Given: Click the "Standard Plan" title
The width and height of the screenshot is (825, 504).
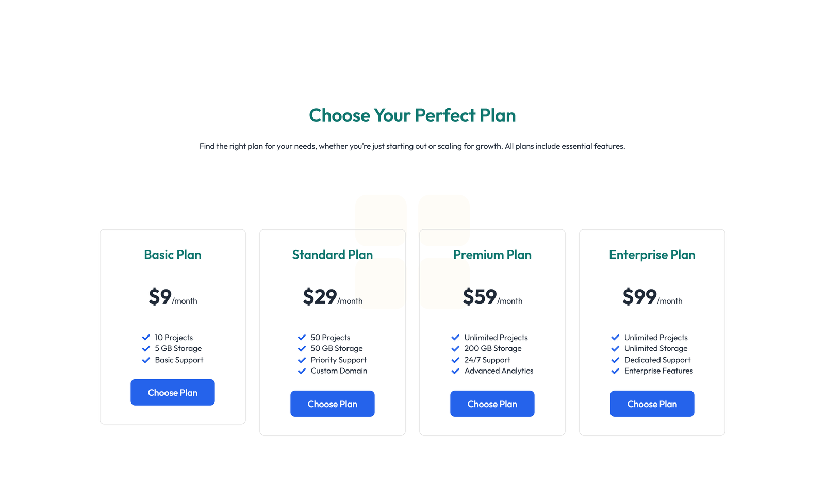Looking at the screenshot, I should pos(332,255).
